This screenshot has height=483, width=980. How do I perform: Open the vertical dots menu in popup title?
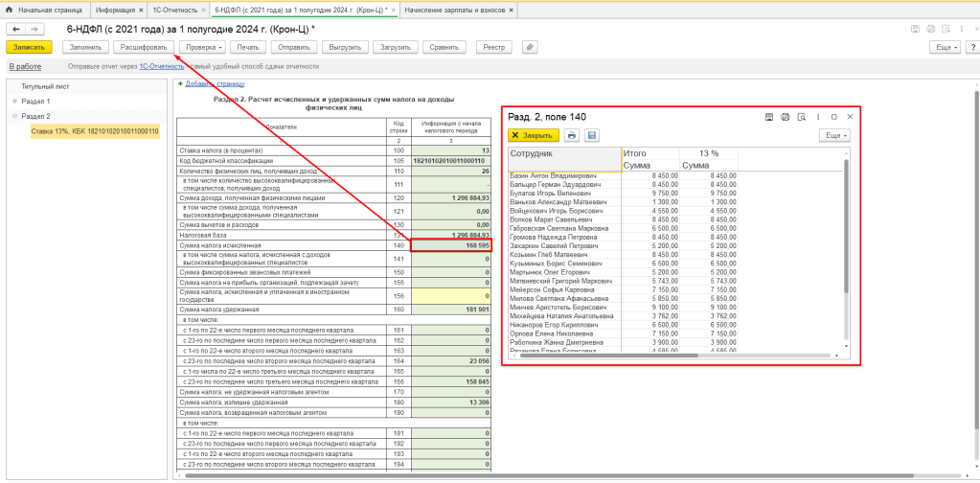(817, 116)
